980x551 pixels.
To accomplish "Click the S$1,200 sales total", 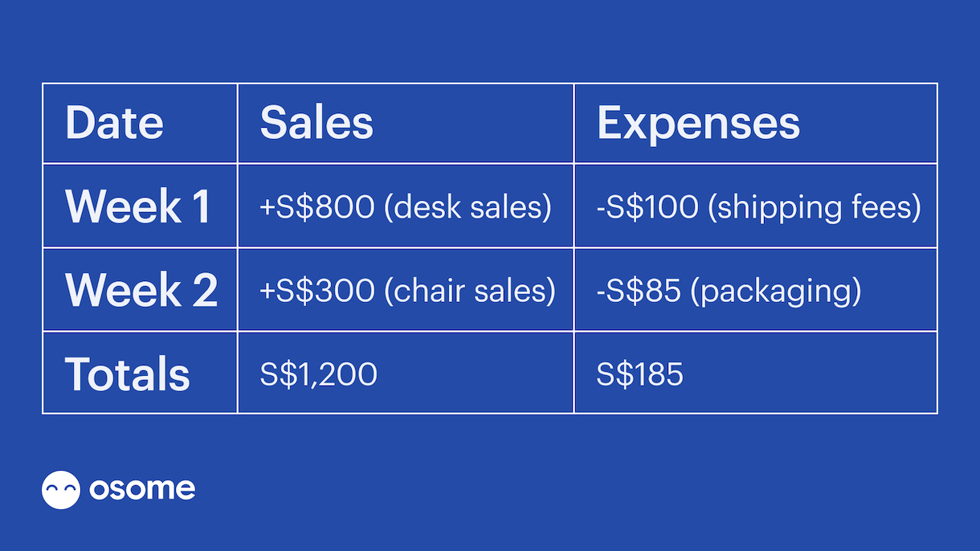I will point(318,374).
